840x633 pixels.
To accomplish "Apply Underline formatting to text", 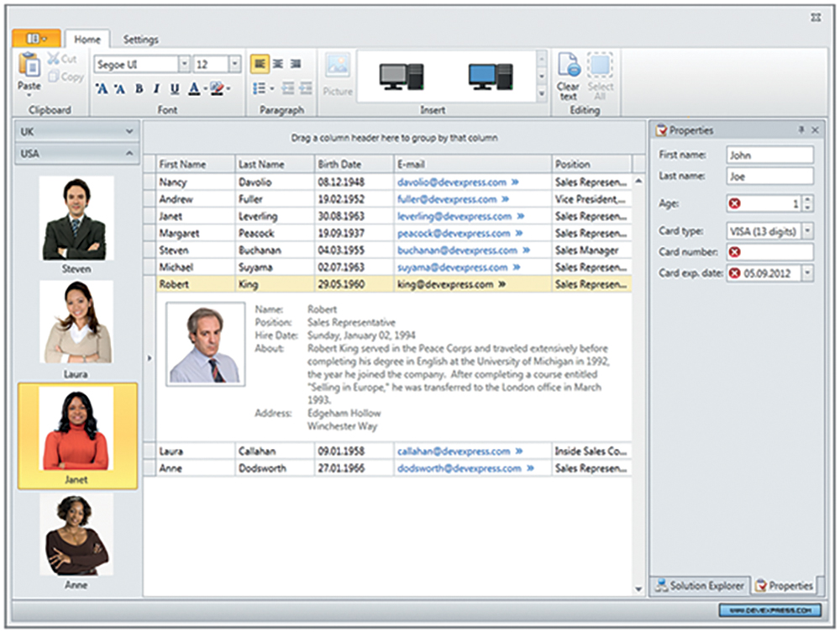I will (175, 89).
